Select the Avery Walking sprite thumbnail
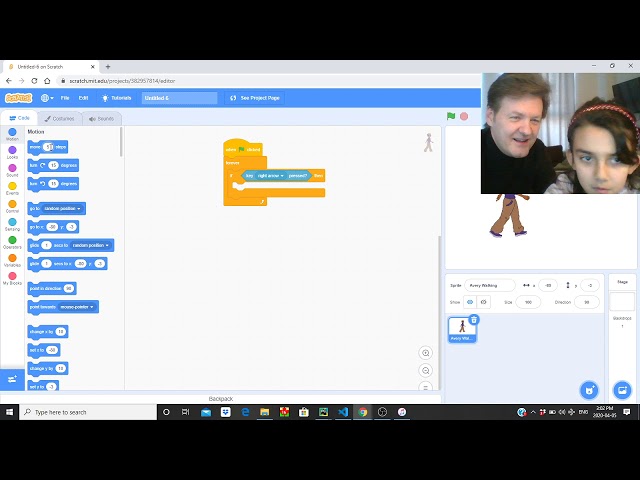 pos(462,330)
